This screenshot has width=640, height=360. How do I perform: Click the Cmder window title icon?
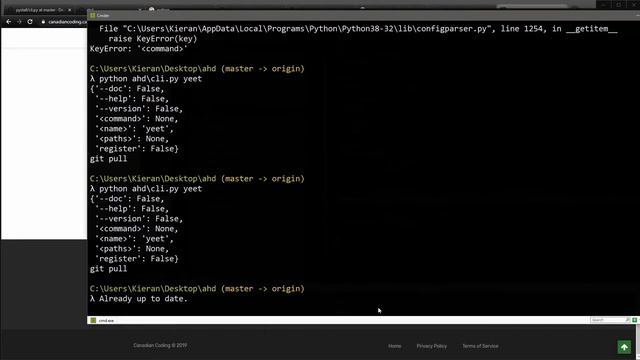click(x=93, y=16)
